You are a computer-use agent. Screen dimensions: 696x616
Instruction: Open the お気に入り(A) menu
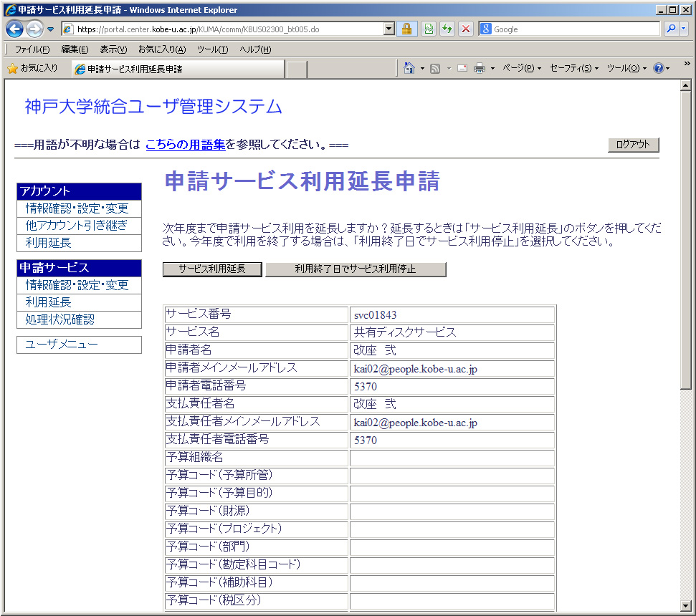point(162,49)
